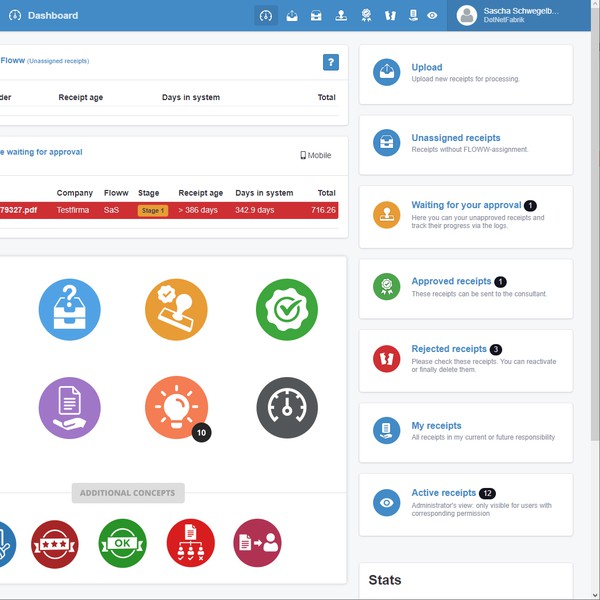The width and height of the screenshot is (600, 600).
Task: Click the dark red three-stars badge icon
Action: click(x=55, y=544)
